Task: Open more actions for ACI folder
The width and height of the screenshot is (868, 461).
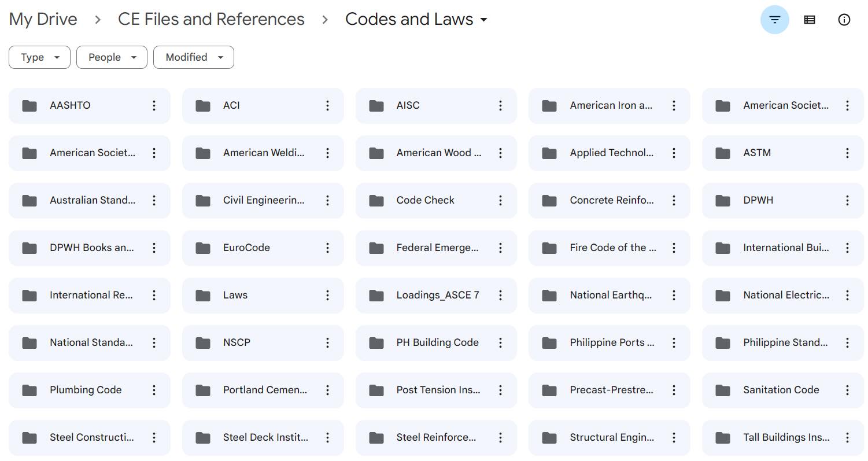Action: point(327,105)
